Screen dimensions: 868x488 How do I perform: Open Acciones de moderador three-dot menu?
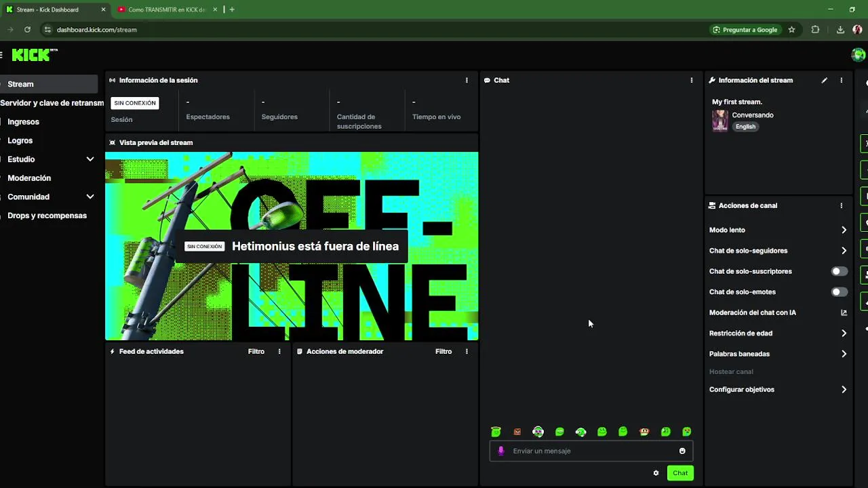click(467, 351)
